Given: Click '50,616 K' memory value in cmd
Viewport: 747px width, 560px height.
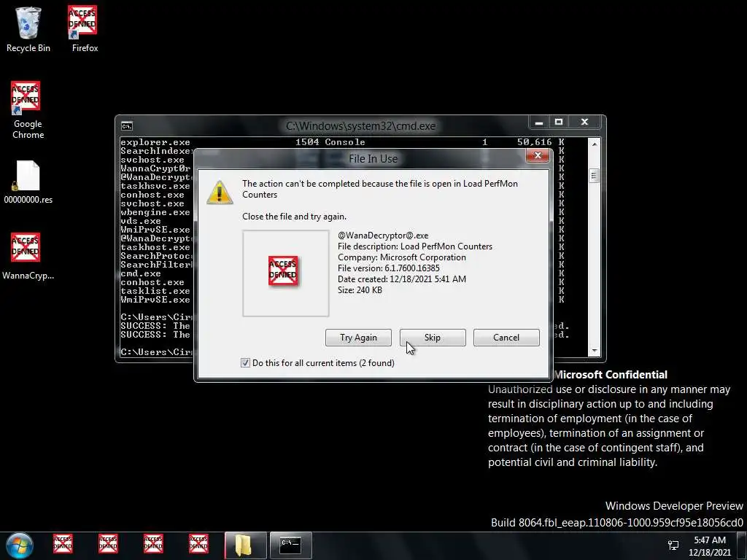Looking at the screenshot, I should click(x=541, y=142).
